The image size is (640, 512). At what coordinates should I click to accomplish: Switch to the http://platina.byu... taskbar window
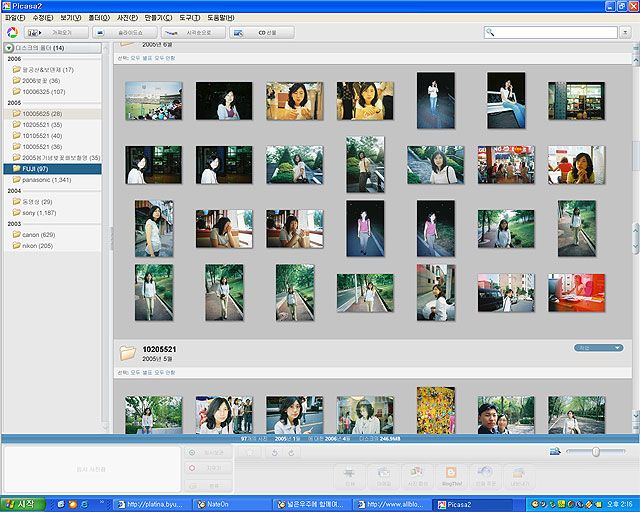coord(152,505)
